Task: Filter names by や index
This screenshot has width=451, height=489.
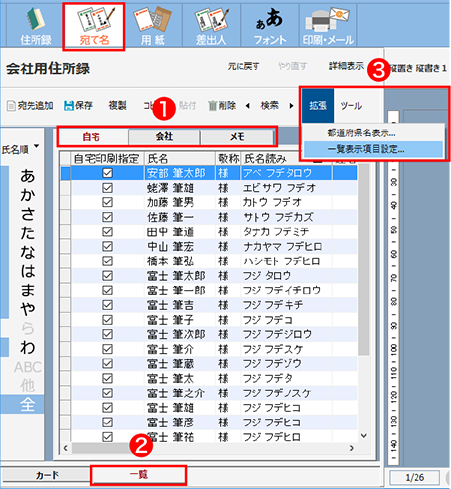Action: 28,309
